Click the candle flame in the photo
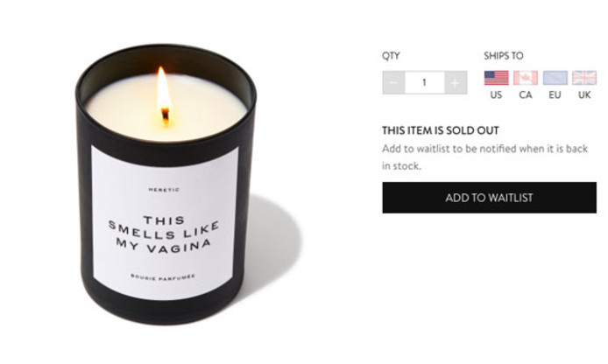This screenshot has width=608, height=364. tap(164, 94)
